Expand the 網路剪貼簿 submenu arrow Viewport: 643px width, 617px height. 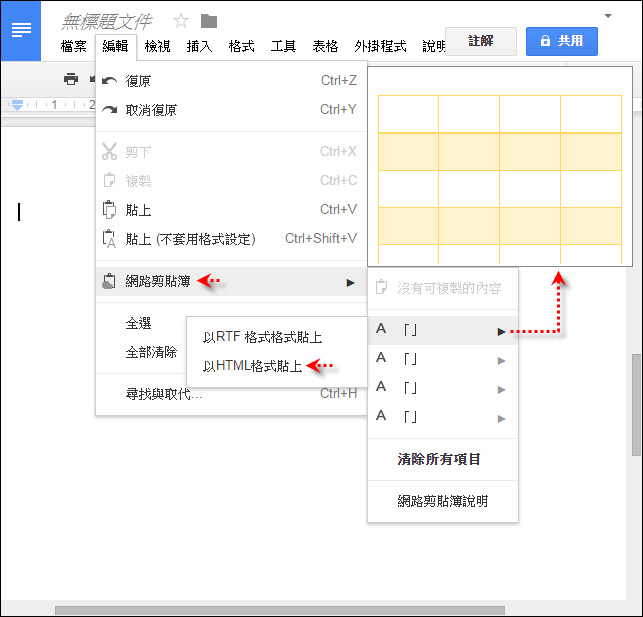[x=350, y=282]
